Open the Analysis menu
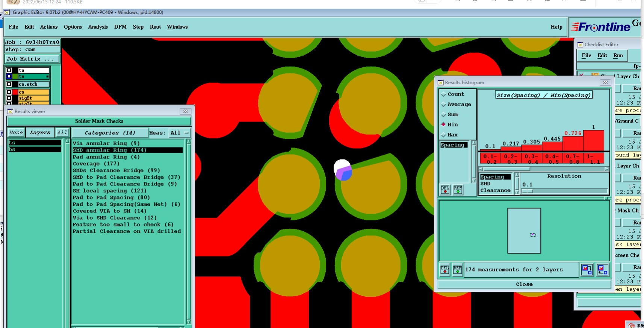 pos(98,27)
